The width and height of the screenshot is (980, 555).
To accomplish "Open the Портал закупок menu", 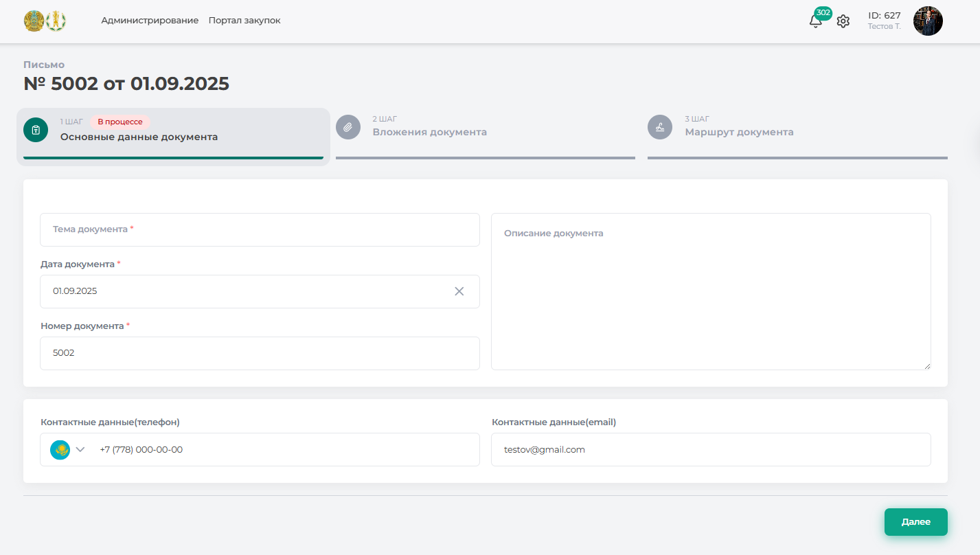I will point(244,21).
